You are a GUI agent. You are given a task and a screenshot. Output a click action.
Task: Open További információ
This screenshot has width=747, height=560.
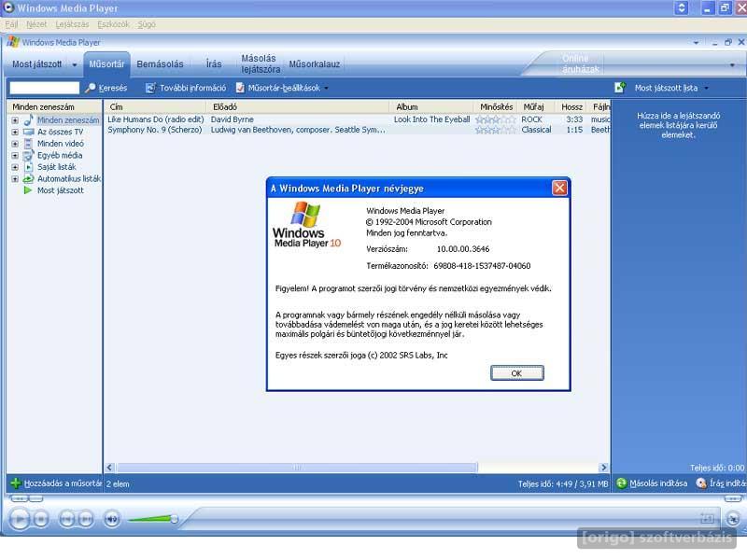[x=186, y=88]
